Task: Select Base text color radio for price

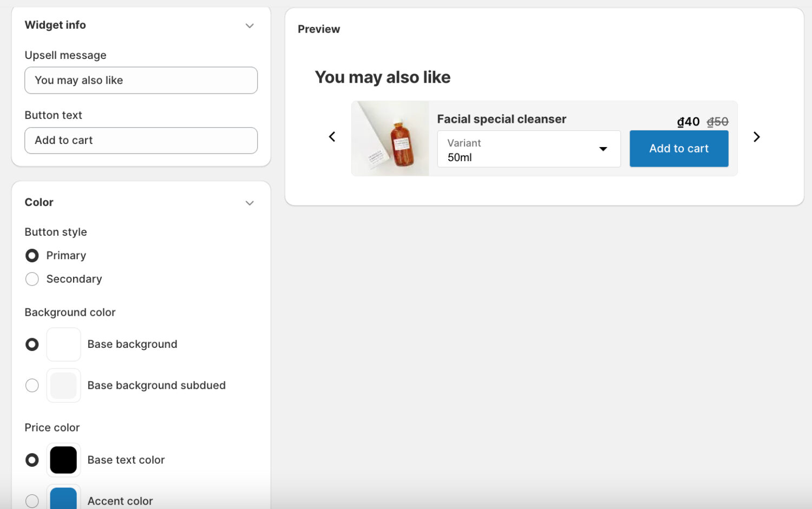Action: coord(32,460)
